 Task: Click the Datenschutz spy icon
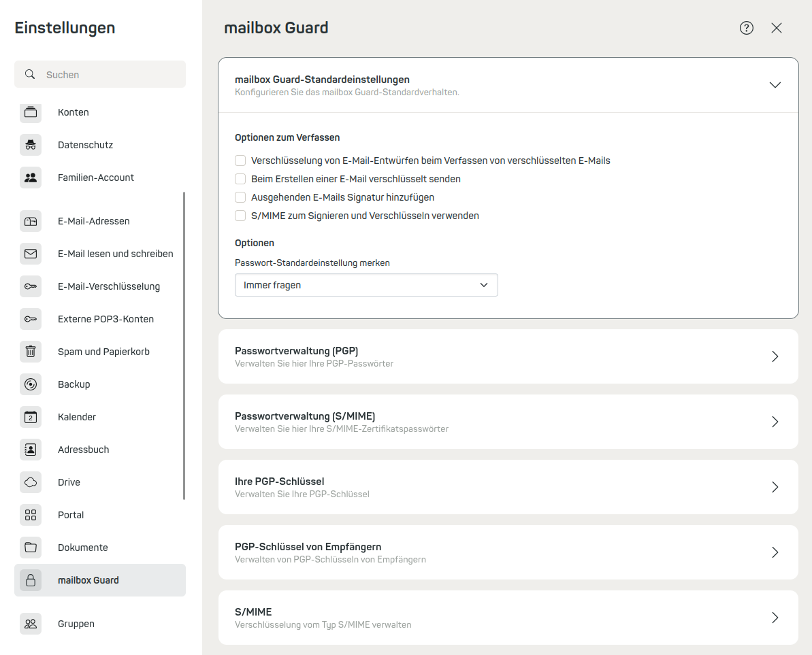(31, 145)
